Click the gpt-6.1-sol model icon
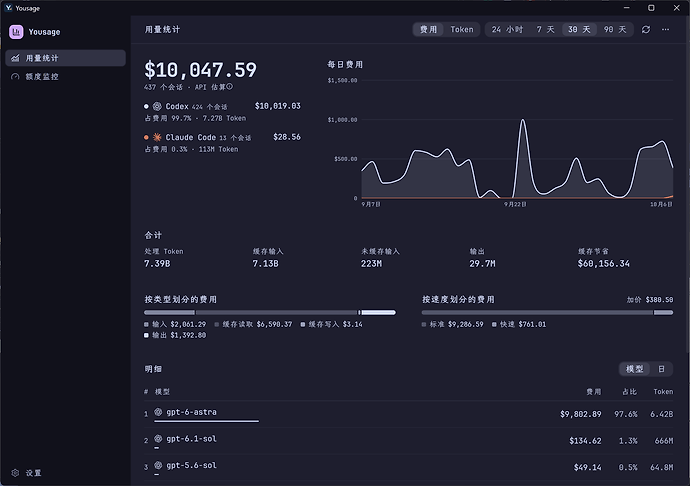 point(158,438)
